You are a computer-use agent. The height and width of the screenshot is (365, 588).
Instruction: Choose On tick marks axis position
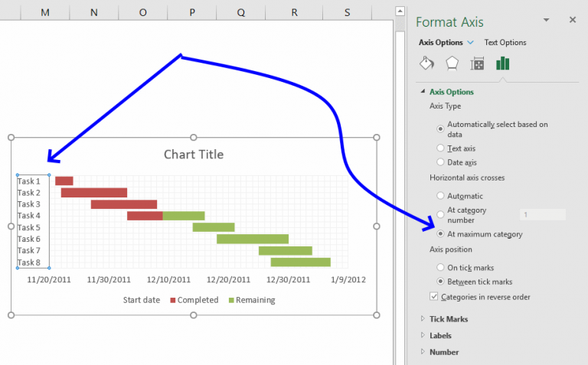click(x=441, y=267)
